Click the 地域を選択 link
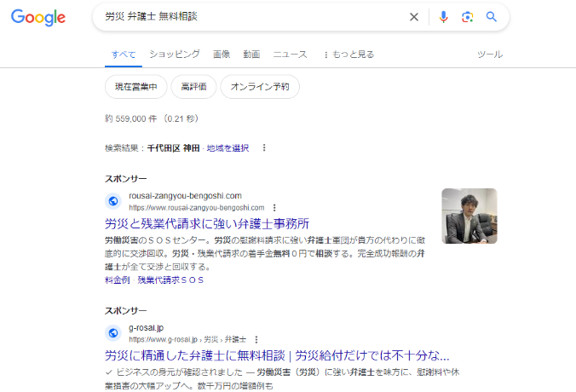576x392 pixels. coord(228,148)
